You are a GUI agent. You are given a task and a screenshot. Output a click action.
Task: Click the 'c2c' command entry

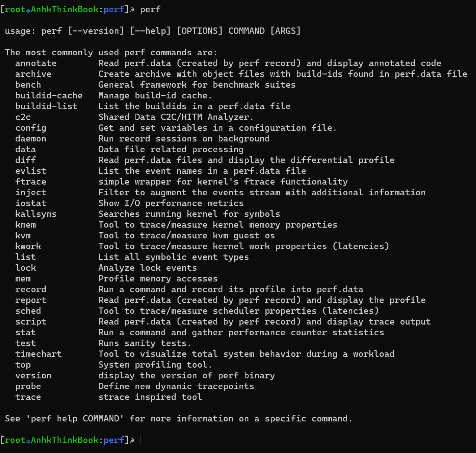point(23,117)
